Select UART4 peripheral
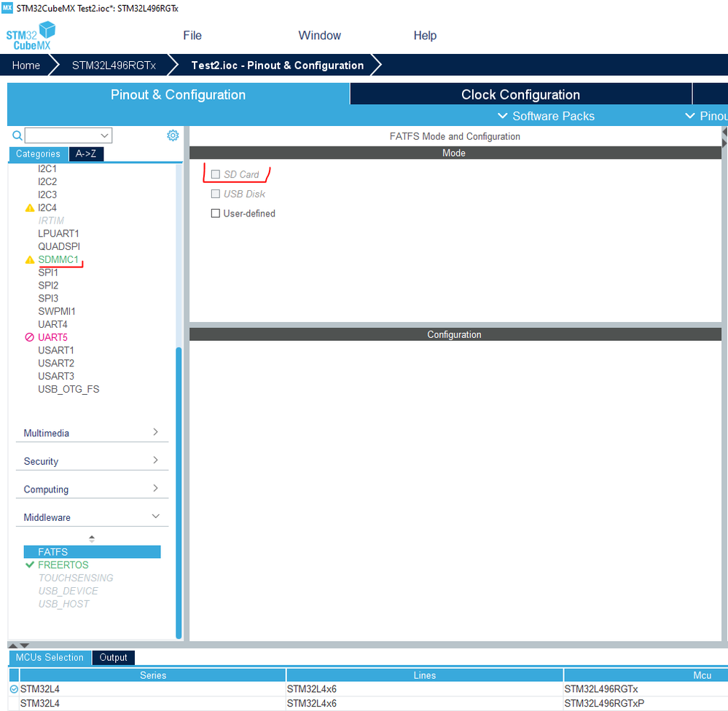Screen dimensions: 728x711 [x=52, y=324]
